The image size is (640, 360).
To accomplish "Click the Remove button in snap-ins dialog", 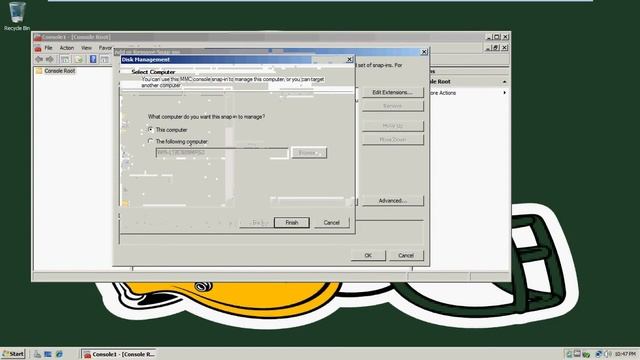I will [x=392, y=106].
